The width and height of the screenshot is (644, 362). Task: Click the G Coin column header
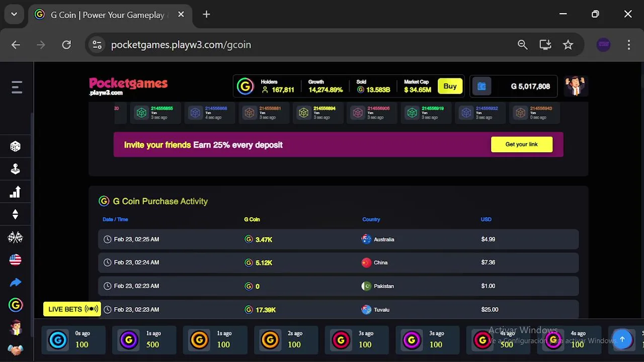[x=252, y=219]
